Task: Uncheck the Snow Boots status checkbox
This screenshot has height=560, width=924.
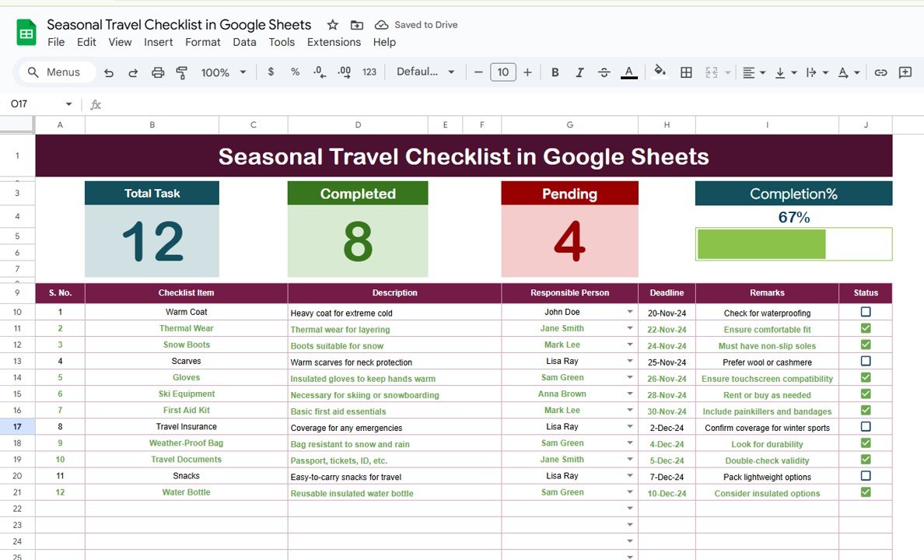Action: (x=865, y=345)
